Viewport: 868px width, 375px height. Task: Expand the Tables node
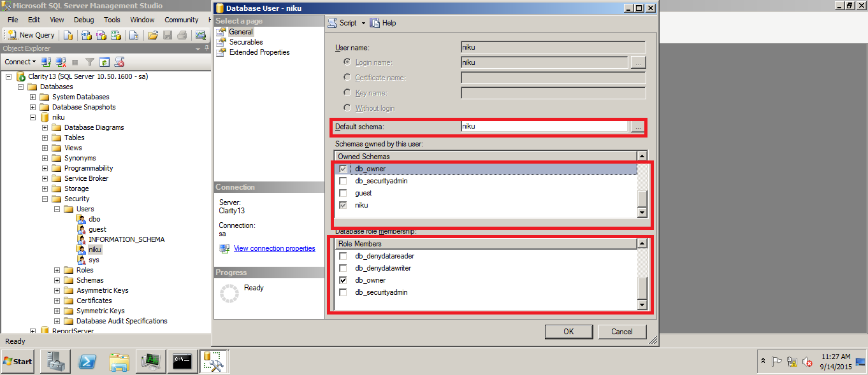click(43, 137)
